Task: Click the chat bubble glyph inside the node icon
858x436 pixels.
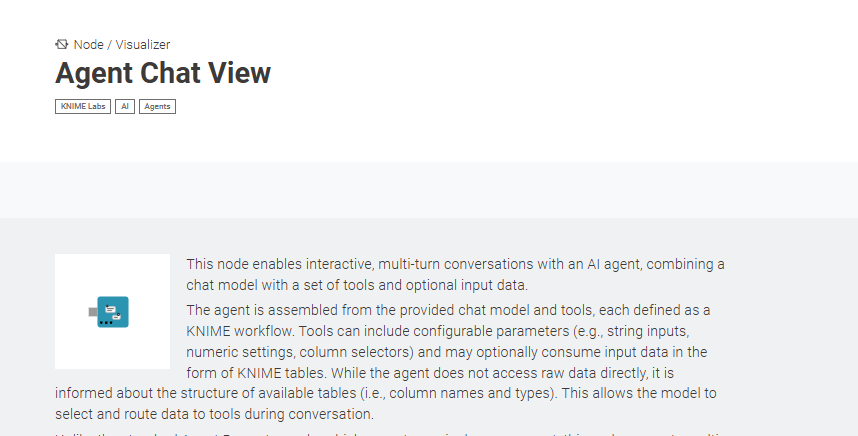Action: pos(113,310)
